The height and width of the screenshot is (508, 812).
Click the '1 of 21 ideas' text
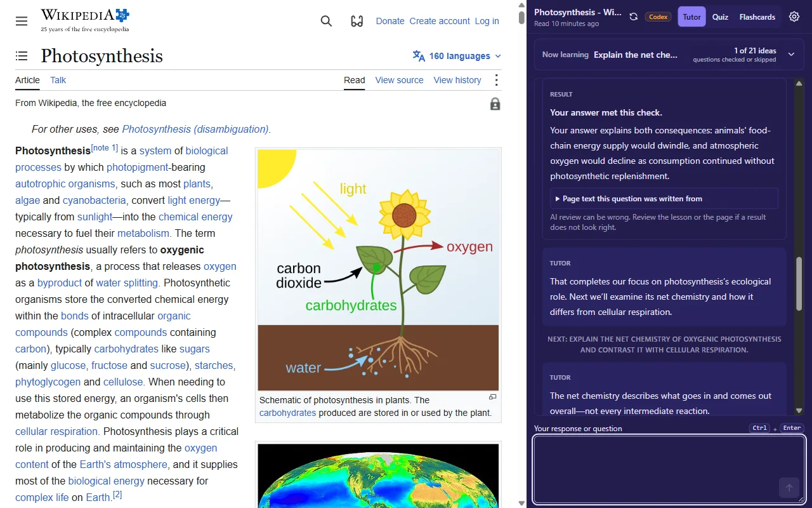pos(755,50)
